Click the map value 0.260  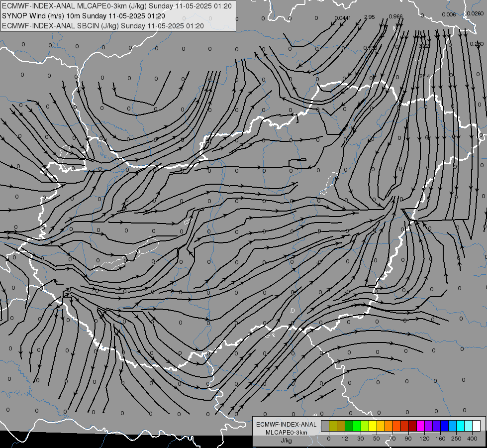point(477,44)
